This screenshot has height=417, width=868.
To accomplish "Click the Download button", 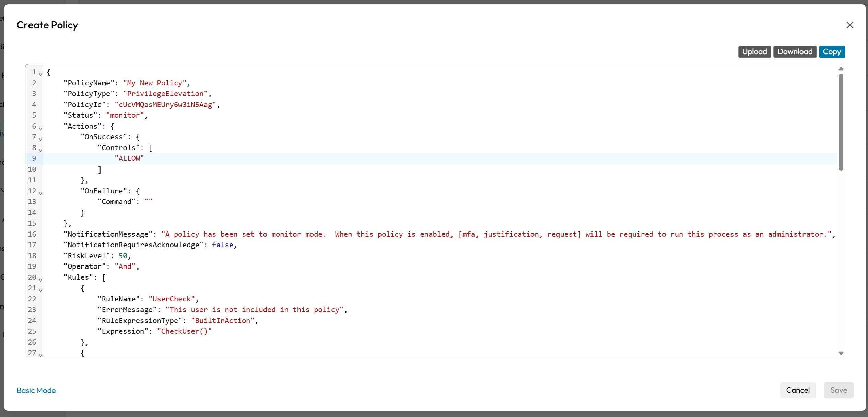I will 795,52.
